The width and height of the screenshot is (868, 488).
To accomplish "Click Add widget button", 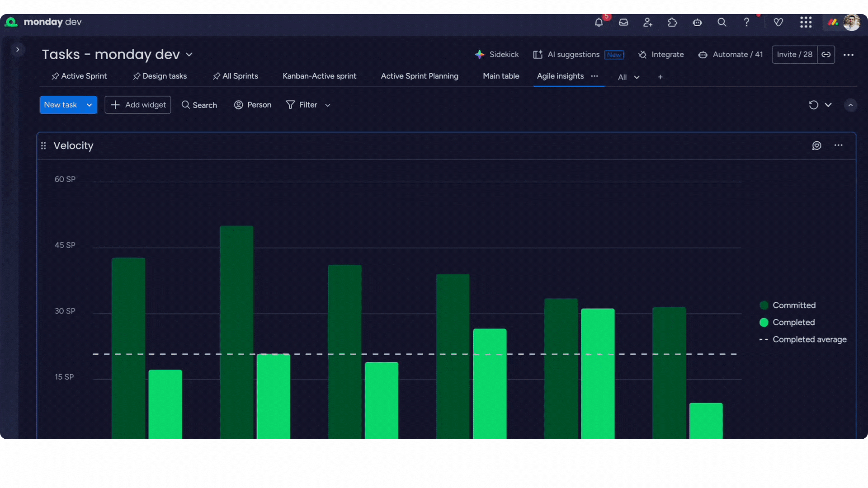I will [138, 105].
